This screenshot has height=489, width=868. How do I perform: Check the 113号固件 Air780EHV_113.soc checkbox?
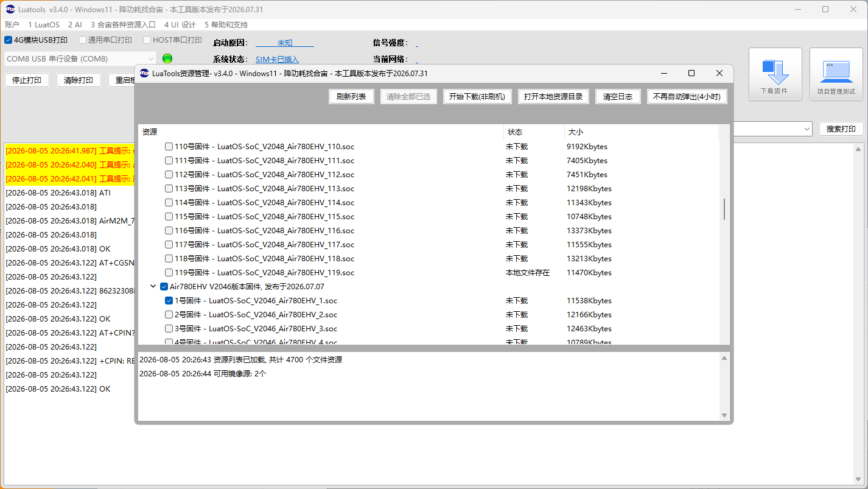coord(169,189)
